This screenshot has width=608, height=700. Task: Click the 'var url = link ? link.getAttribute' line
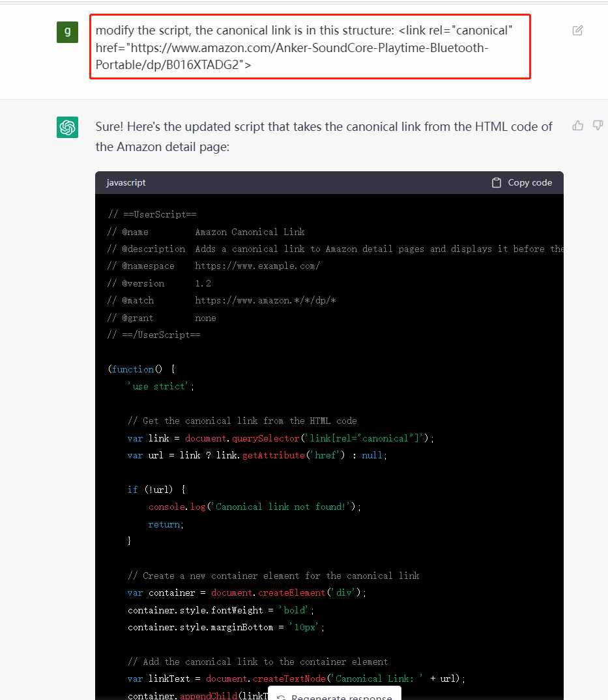(257, 455)
